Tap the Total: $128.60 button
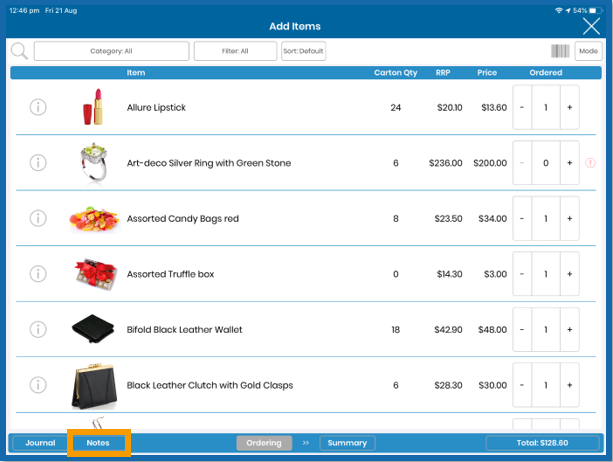The image size is (613, 462). point(542,443)
